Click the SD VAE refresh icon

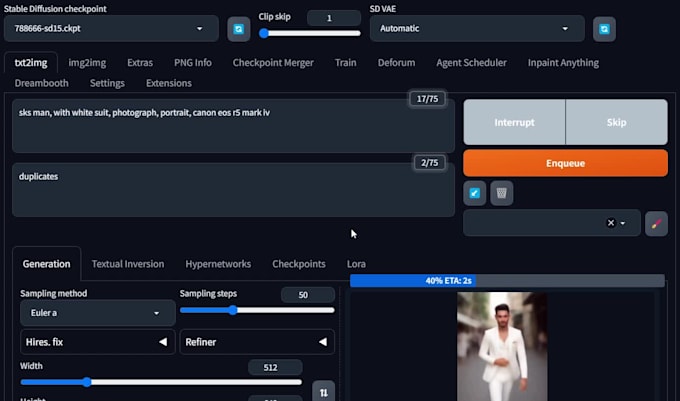(604, 29)
